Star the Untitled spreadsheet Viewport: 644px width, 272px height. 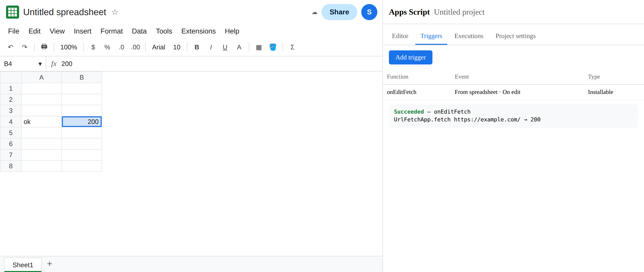coord(115,12)
